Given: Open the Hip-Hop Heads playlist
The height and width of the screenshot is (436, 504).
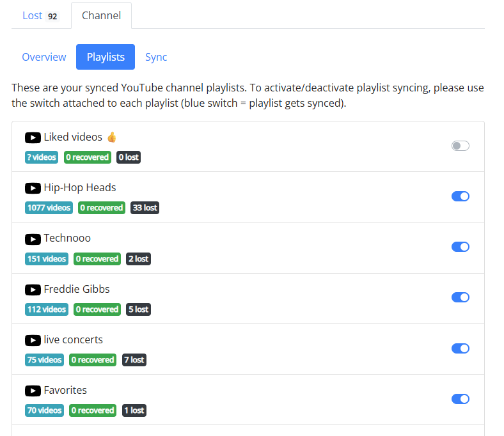Looking at the screenshot, I should [x=80, y=188].
